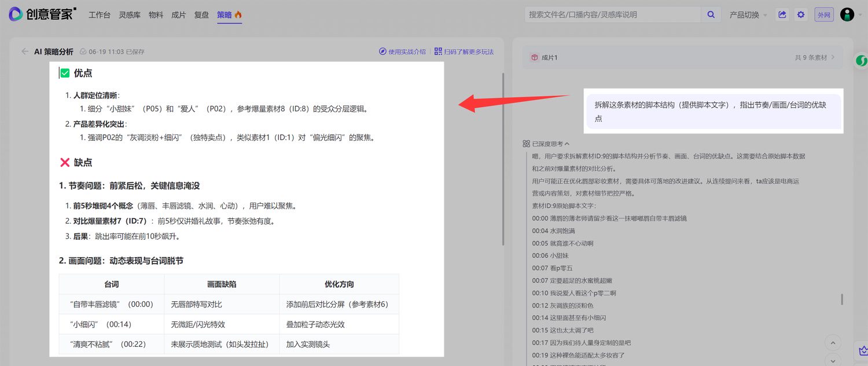Go back with the left arrow

click(x=25, y=52)
